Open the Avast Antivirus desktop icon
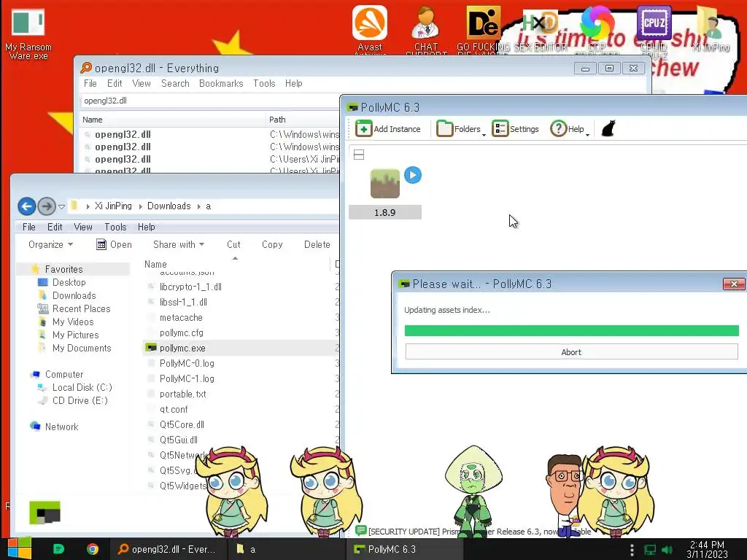The height and width of the screenshot is (560, 747). (x=370, y=29)
